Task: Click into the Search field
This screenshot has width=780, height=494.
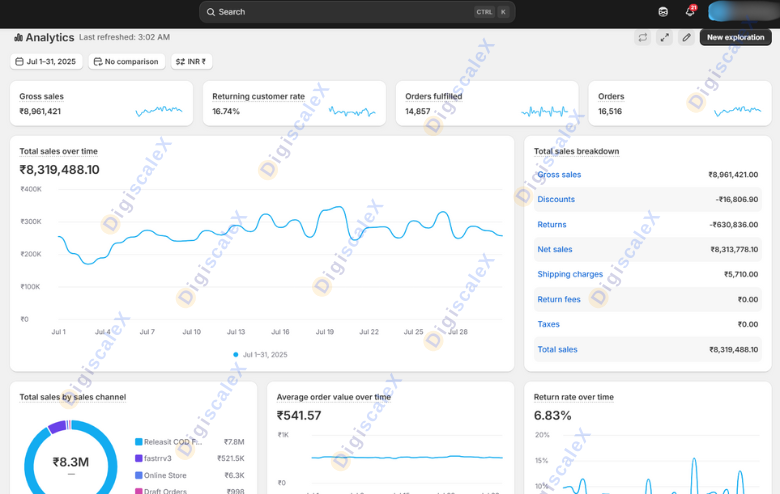Action: [x=340, y=12]
